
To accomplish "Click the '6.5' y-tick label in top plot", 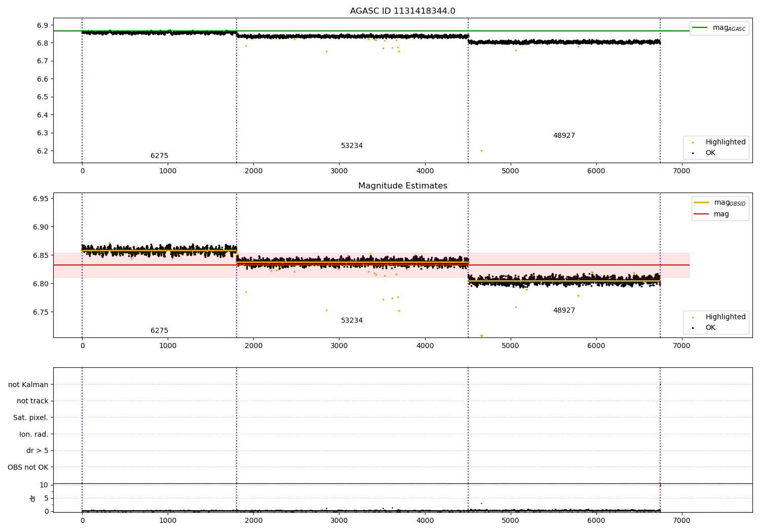I will pyautogui.click(x=43, y=97).
